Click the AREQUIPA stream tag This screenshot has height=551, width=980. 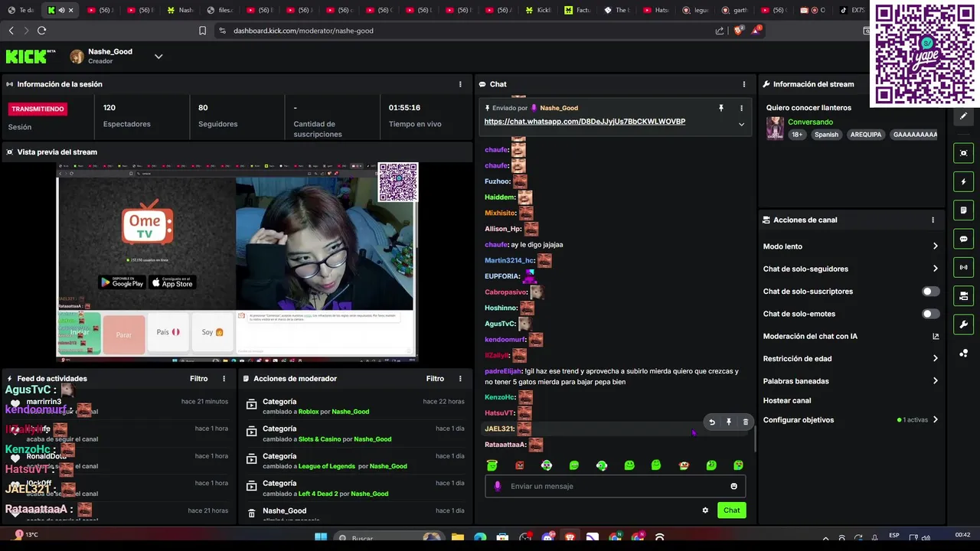click(865, 135)
